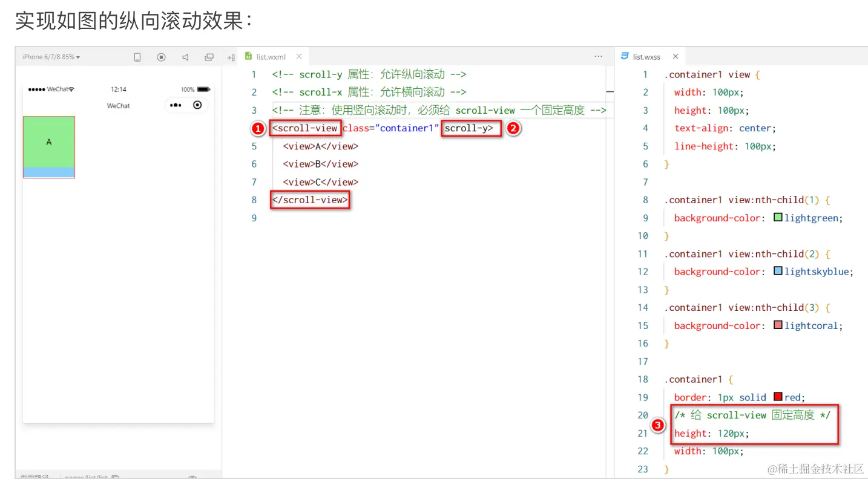This screenshot has height=479, width=868.
Task: Click the detach simulator window icon
Action: (209, 57)
